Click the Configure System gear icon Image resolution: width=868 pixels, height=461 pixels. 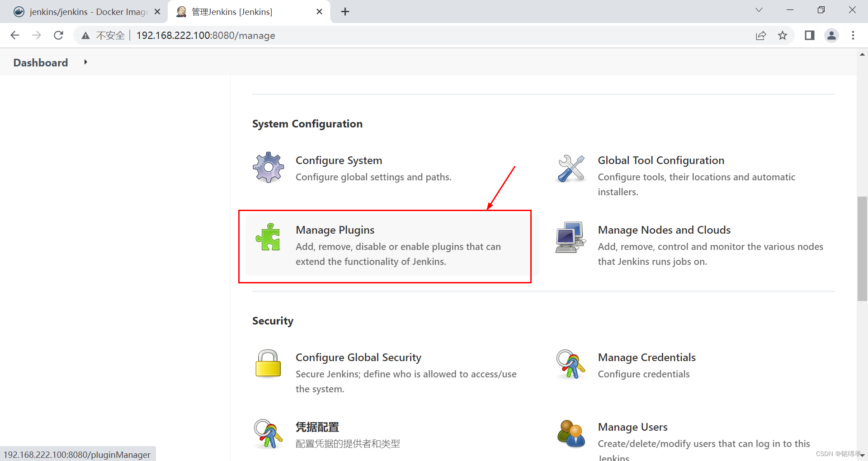coord(268,167)
